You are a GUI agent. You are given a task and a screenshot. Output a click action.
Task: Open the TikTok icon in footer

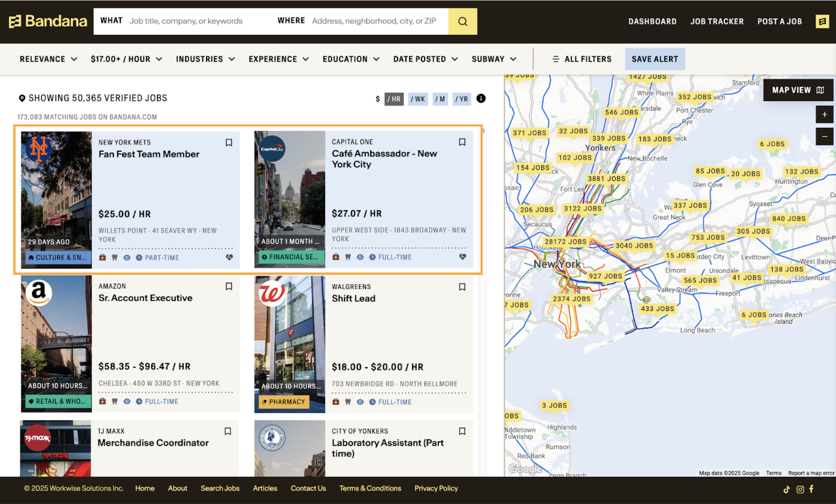pyautogui.click(x=787, y=489)
